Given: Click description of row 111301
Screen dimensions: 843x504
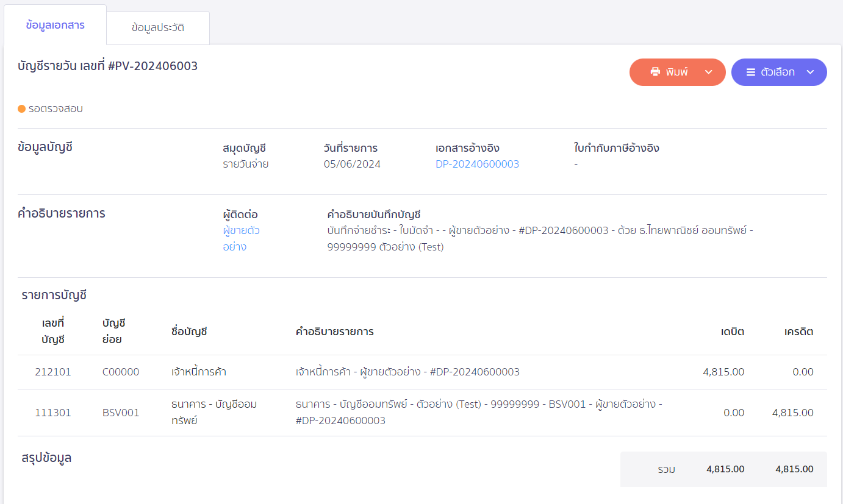Looking at the screenshot, I should pos(479,412).
